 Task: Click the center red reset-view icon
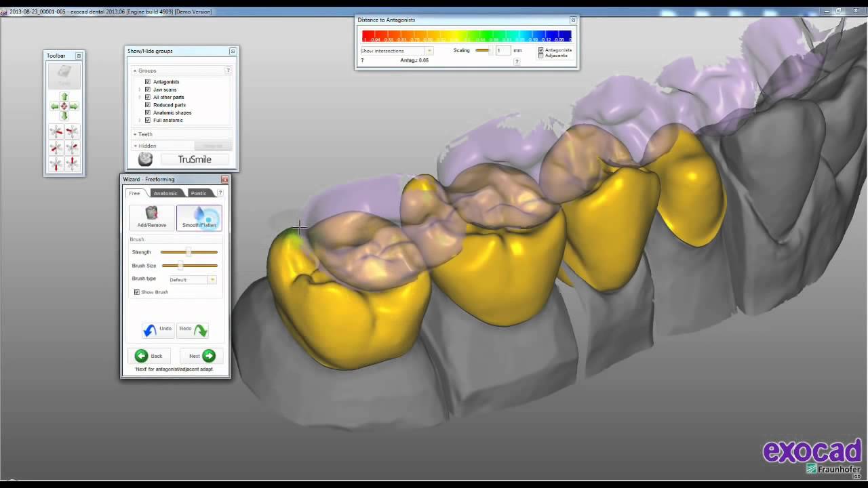[64, 106]
